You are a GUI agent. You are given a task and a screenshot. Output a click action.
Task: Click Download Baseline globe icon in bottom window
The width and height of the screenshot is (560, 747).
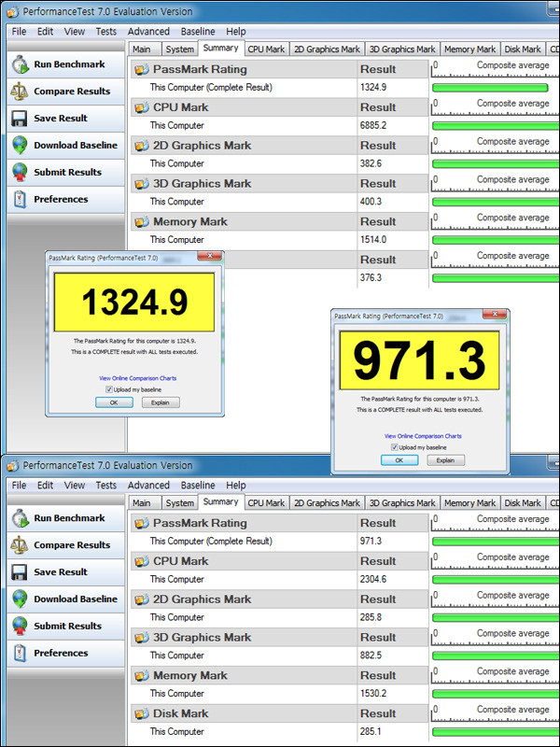click(x=20, y=599)
